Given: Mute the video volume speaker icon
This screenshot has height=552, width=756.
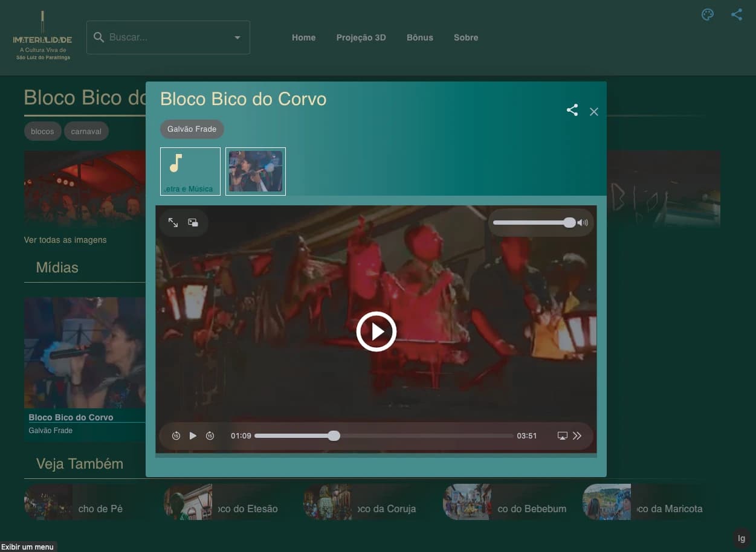Looking at the screenshot, I should click(x=583, y=223).
